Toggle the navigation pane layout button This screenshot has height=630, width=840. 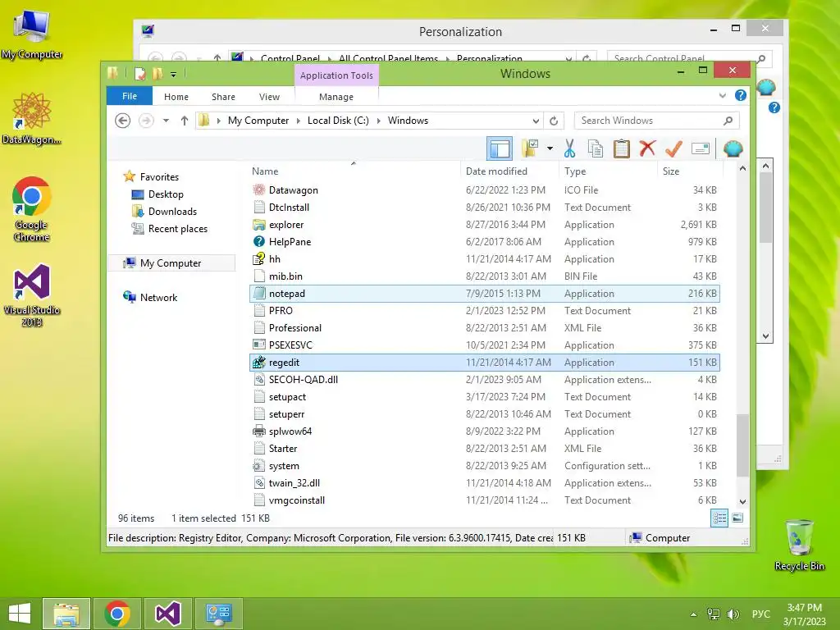[x=500, y=148]
